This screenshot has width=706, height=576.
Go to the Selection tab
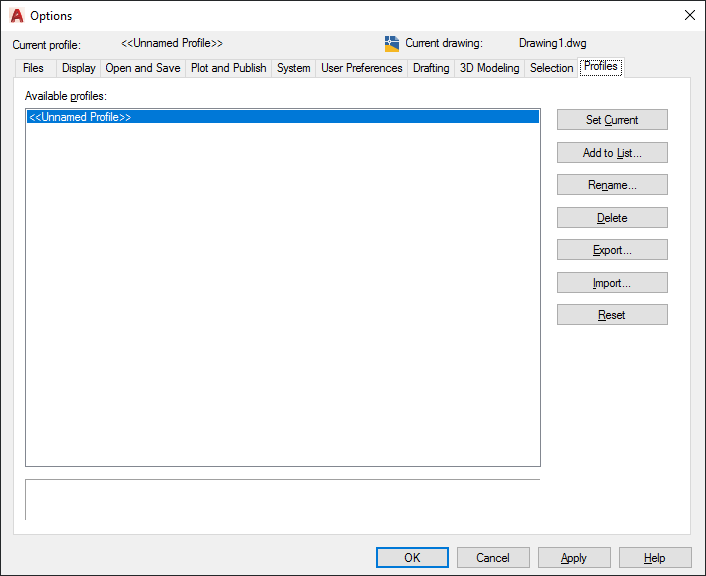click(551, 68)
